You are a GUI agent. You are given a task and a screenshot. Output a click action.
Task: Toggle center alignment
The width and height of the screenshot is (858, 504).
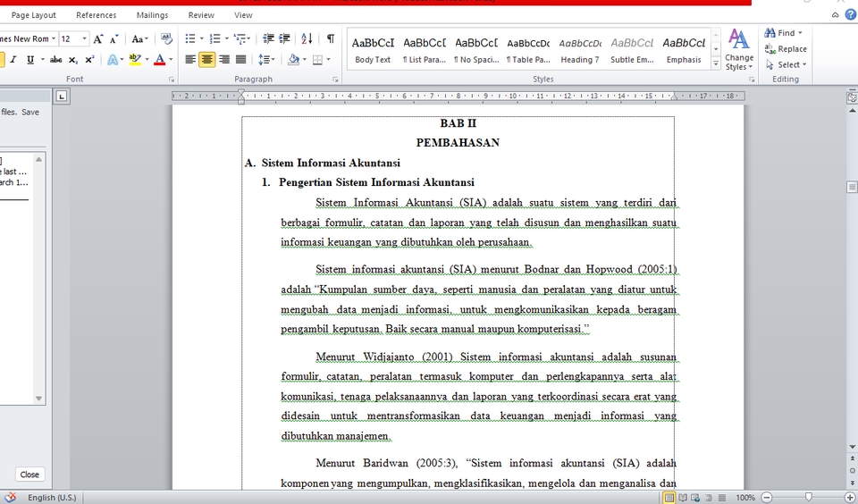[x=206, y=60]
